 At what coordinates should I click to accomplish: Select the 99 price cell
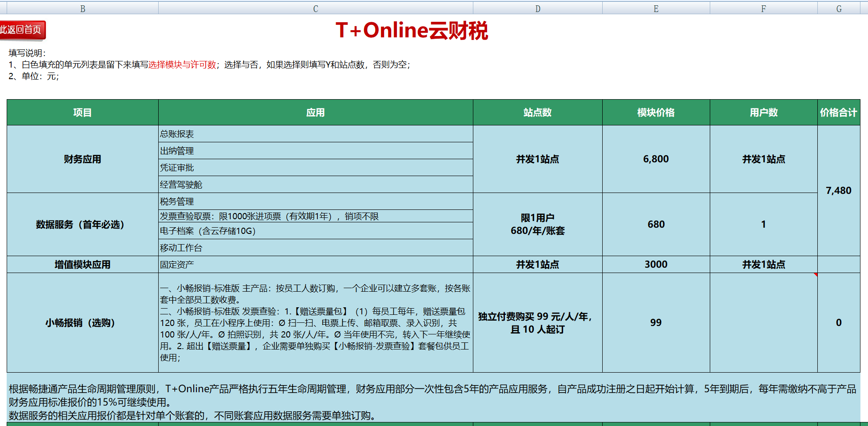coord(656,323)
